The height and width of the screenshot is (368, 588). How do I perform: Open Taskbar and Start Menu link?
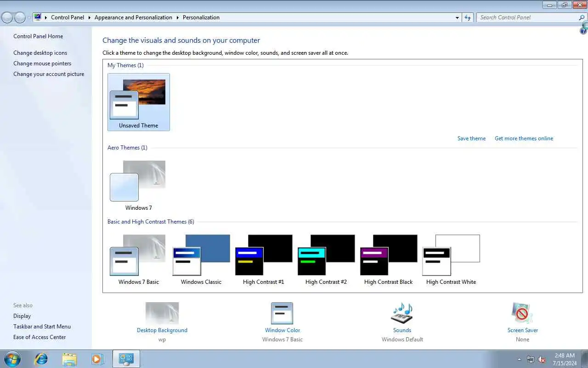click(42, 327)
